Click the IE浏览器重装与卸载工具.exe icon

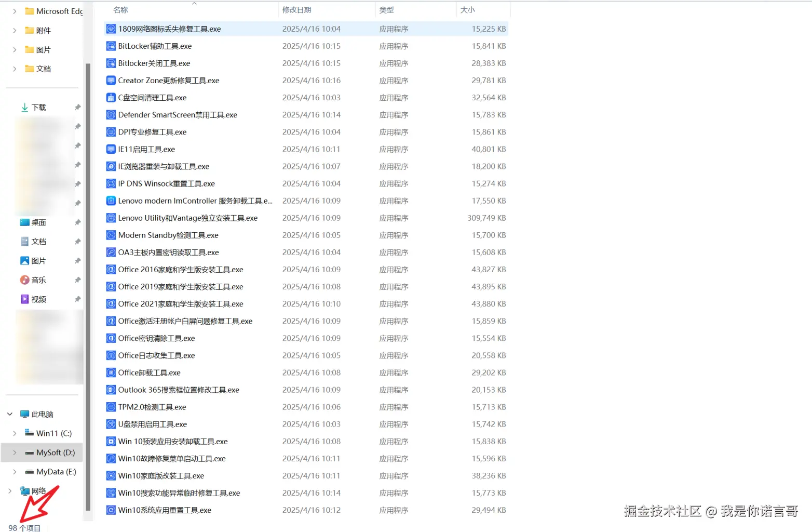click(x=111, y=166)
